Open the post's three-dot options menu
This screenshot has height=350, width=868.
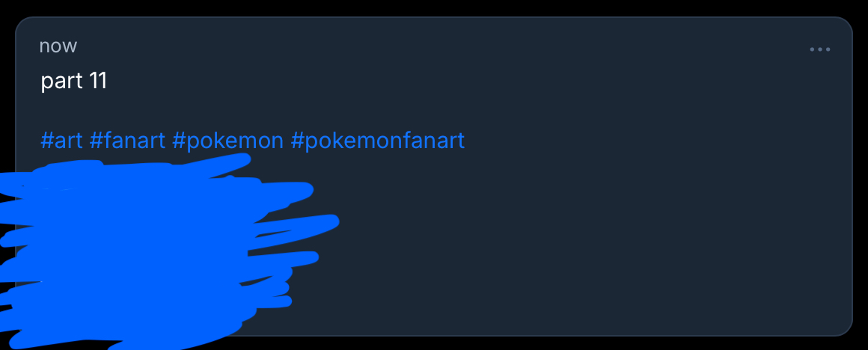(x=819, y=50)
